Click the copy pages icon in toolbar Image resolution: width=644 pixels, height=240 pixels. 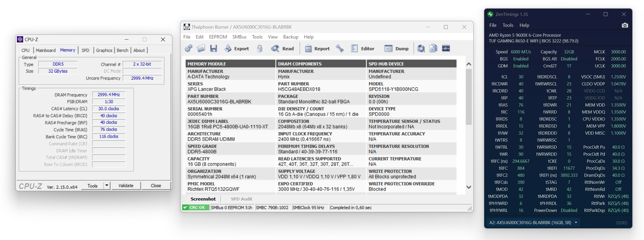coord(433,48)
